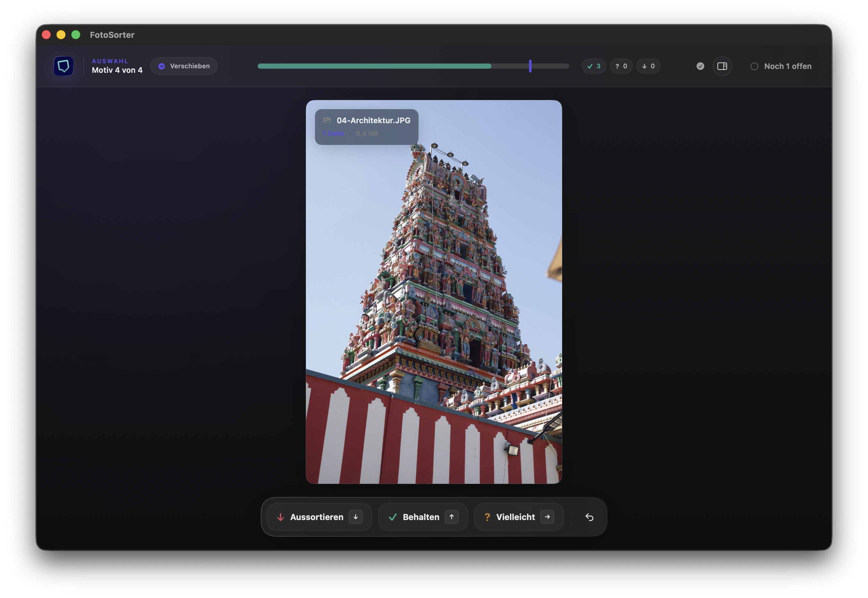Click the up arrow key hint on Behalten
This screenshot has width=868, height=598.
click(x=451, y=517)
